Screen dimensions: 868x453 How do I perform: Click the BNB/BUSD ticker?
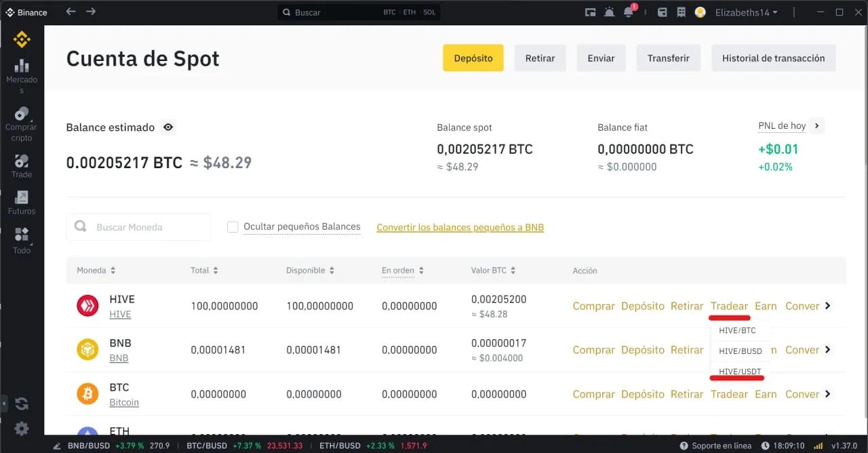click(x=117, y=446)
